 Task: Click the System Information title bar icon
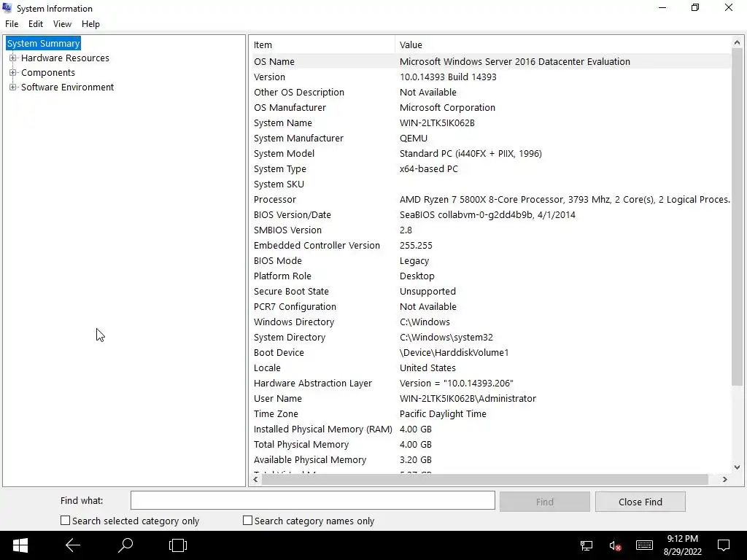[7, 8]
